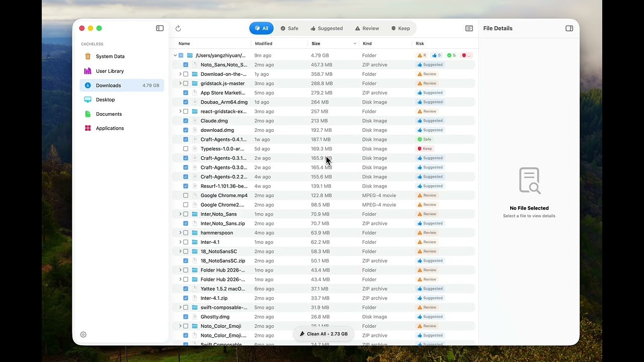Click the Keep shield badge on Typeless row

[425, 149]
